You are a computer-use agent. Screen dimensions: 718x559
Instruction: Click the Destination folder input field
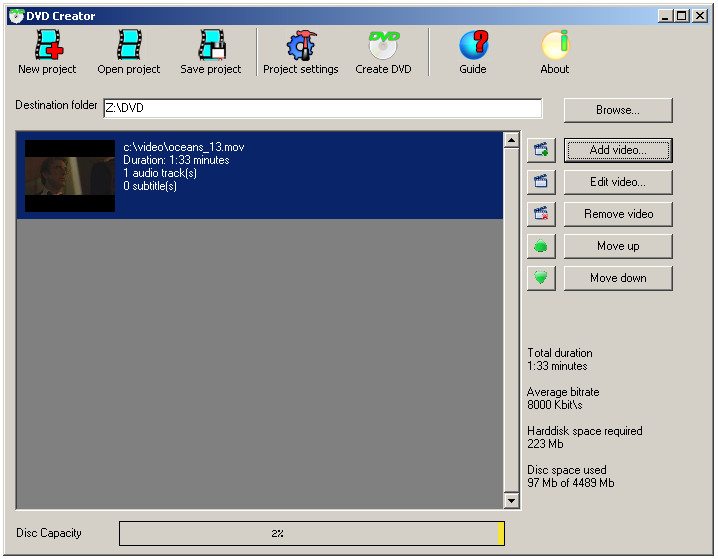tap(323, 108)
